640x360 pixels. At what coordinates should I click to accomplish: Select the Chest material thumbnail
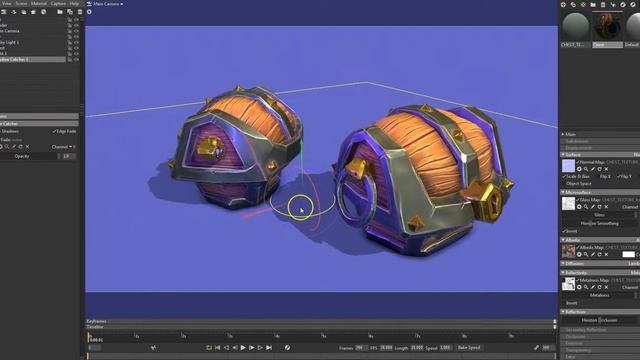[608, 27]
